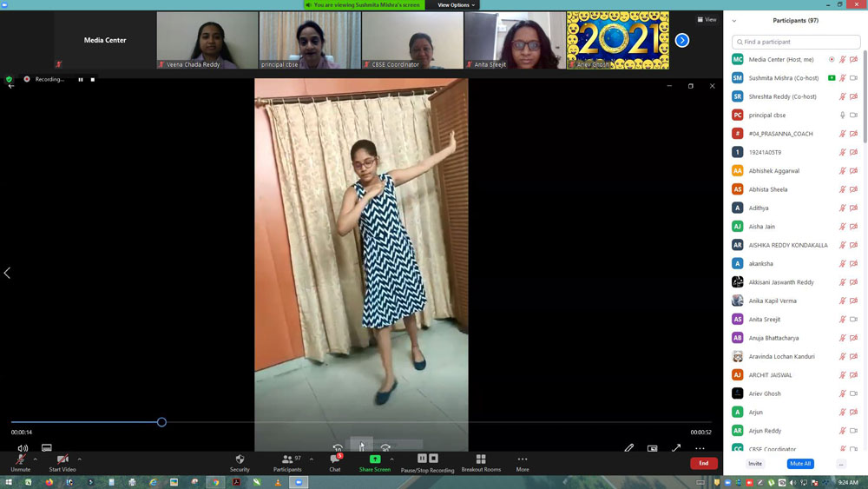
Task: Unmute the microphone in Zoom toolbar
Action: point(21,462)
